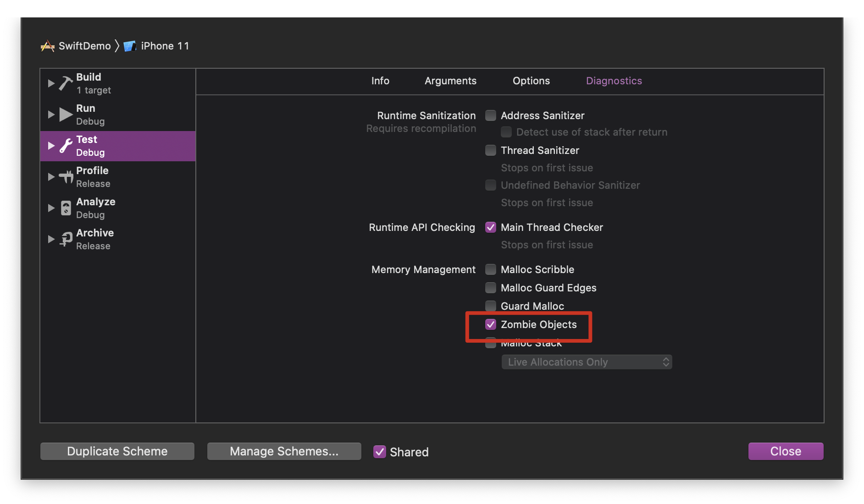Toggle the Shared checkbox
This screenshot has width=864, height=504.
click(380, 452)
